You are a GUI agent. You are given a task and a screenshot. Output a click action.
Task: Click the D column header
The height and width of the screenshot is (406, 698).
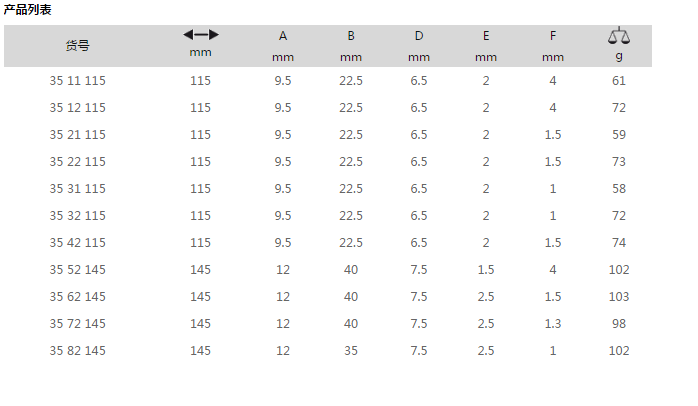[419, 36]
